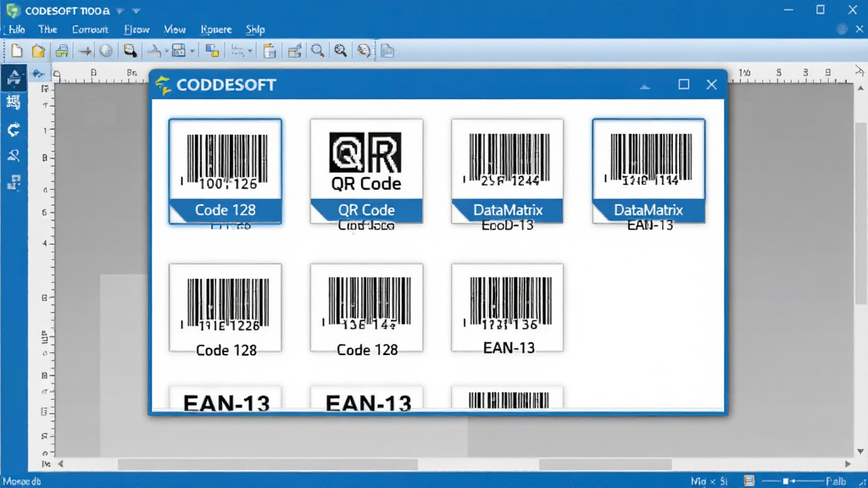Select the second EAN-13 text tile in bottom row
Image resolution: width=868 pixels, height=488 pixels.
point(366,398)
